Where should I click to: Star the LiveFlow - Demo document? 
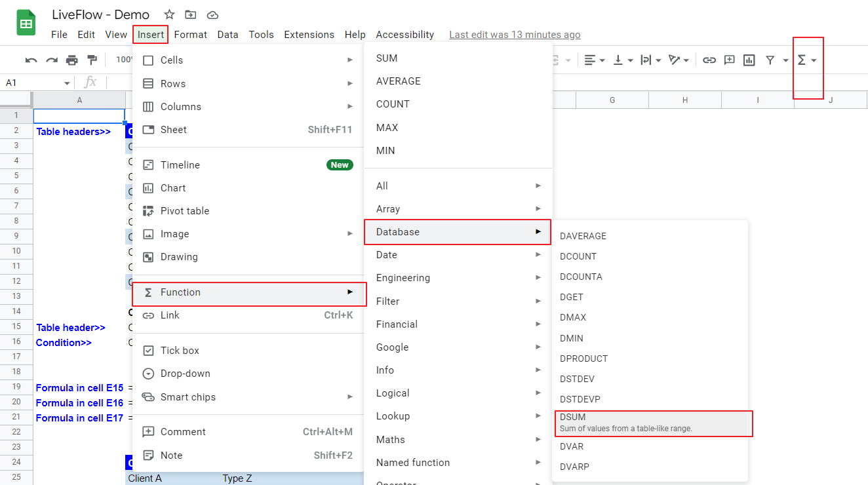click(169, 14)
